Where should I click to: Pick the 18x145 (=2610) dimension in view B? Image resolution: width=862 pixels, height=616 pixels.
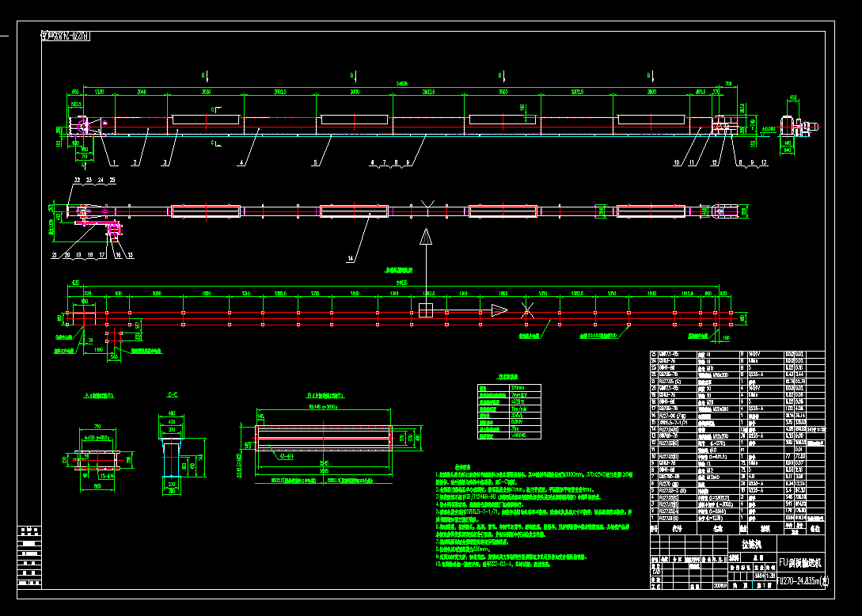(x=322, y=407)
